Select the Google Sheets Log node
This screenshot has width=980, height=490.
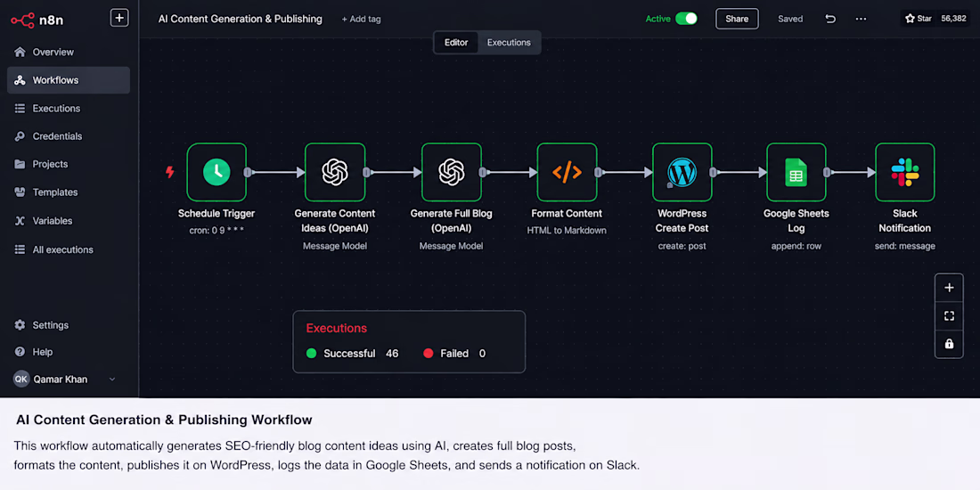(796, 173)
